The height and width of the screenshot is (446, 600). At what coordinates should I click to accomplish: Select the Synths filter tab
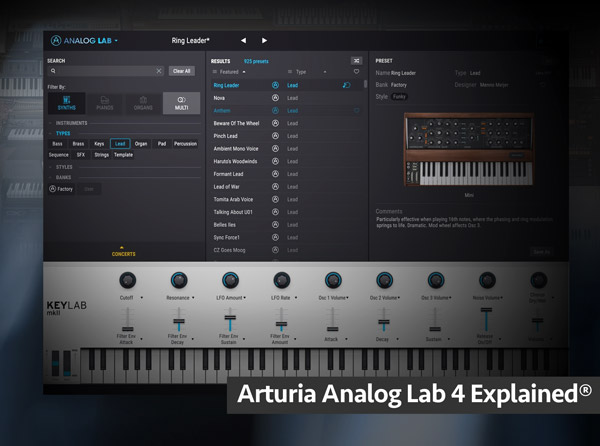67,103
